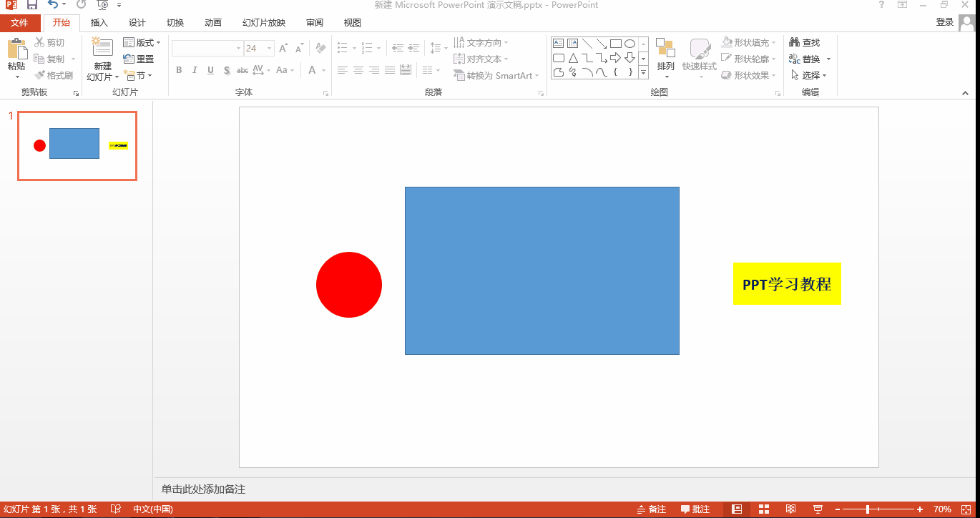Viewport: 980px width, 518px height.
Task: Center-align the text
Action: [x=358, y=70]
